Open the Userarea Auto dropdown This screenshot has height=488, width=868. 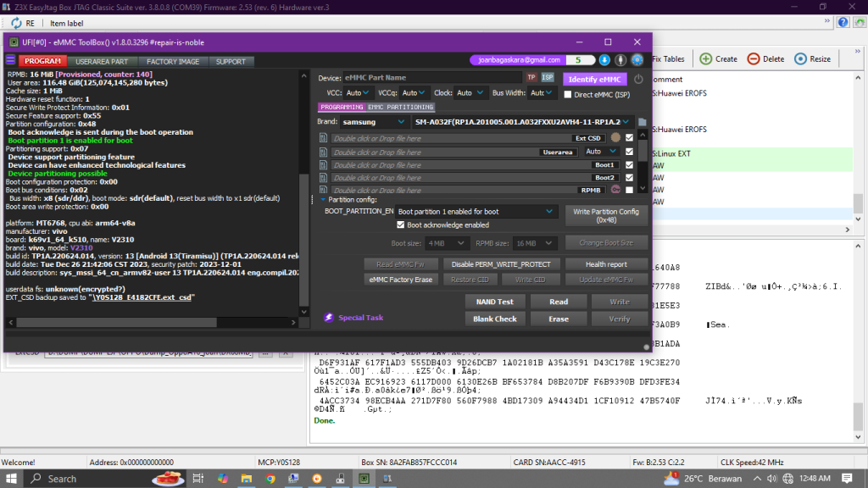(601, 152)
